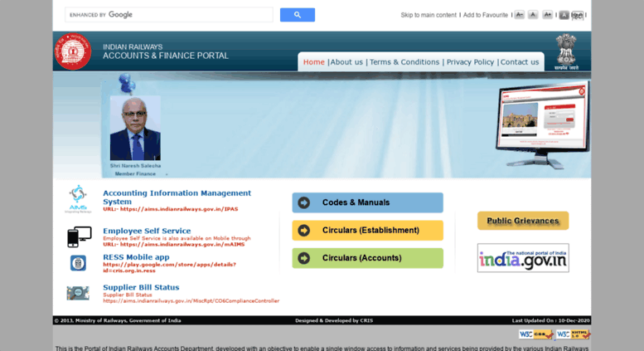Open the About us menu item
The width and height of the screenshot is (644, 351).
(346, 62)
